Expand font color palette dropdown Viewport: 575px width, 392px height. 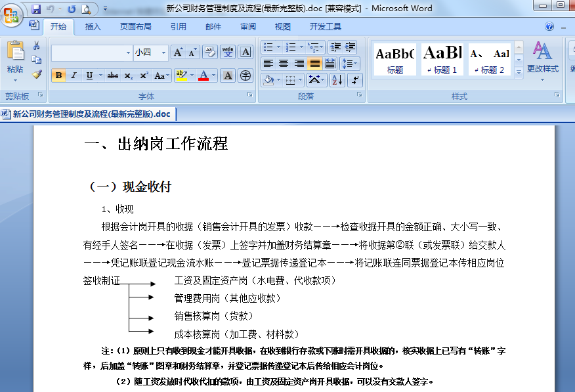213,76
